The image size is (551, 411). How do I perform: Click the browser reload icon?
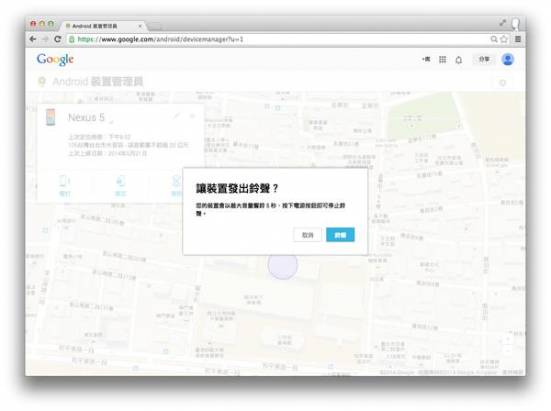[58, 39]
